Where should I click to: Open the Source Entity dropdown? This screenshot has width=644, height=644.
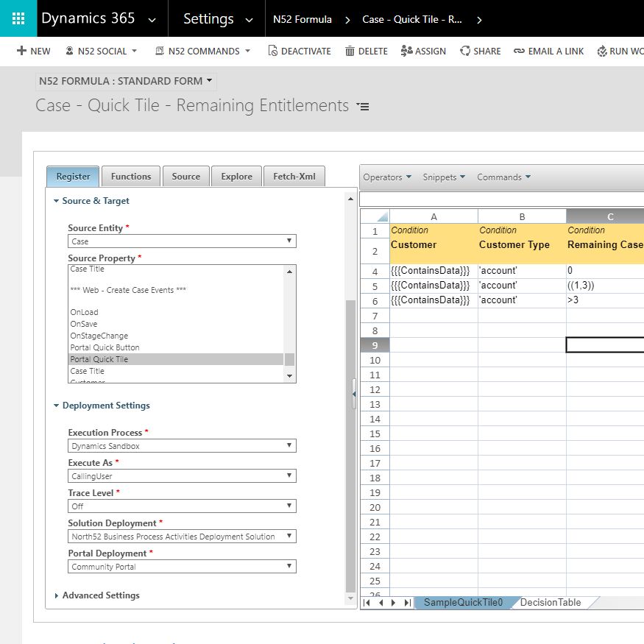[182, 241]
